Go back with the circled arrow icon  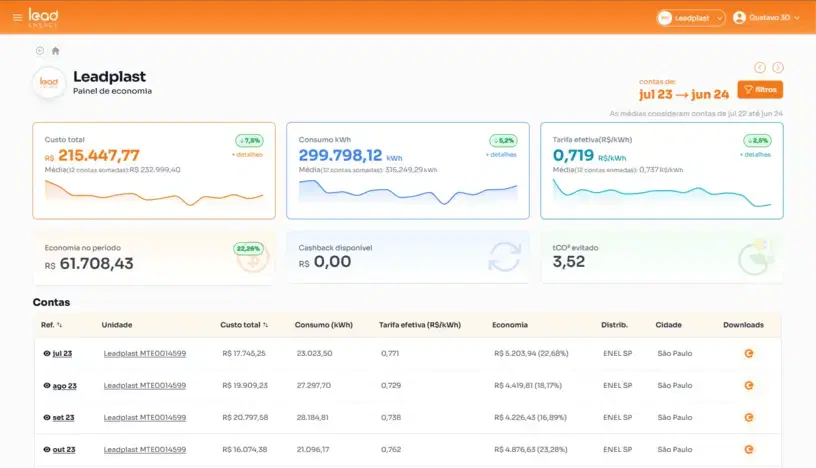click(40, 50)
